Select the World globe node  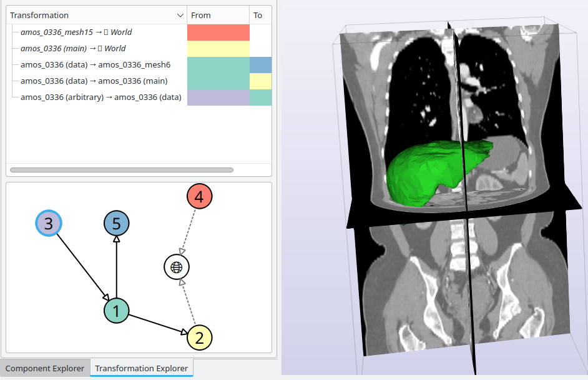pos(177,267)
